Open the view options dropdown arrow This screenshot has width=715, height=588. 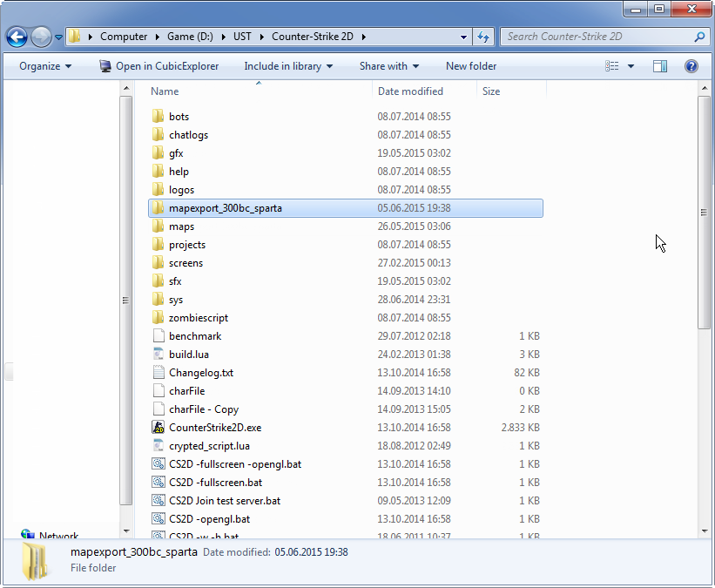(631, 66)
